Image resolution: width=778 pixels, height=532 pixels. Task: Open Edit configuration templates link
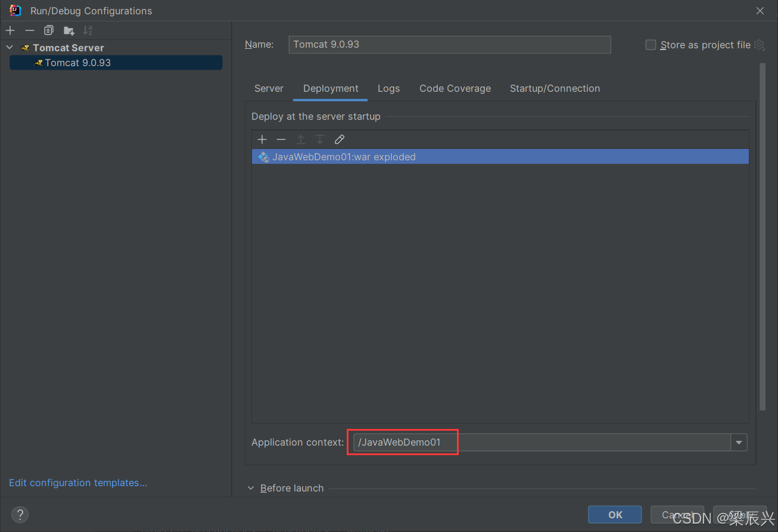(x=78, y=483)
